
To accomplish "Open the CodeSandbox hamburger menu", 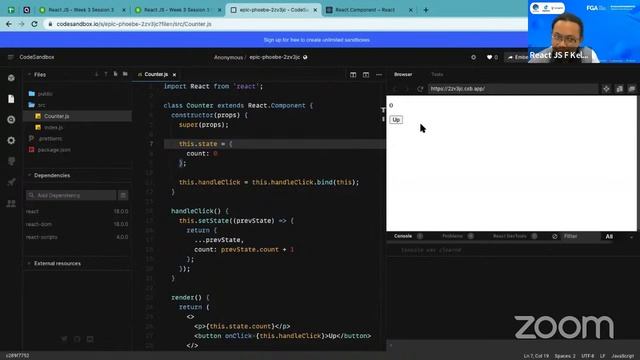I will coord(11,57).
